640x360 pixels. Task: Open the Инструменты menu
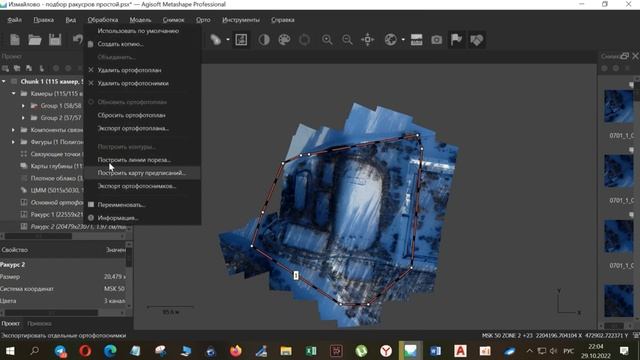[x=241, y=20]
